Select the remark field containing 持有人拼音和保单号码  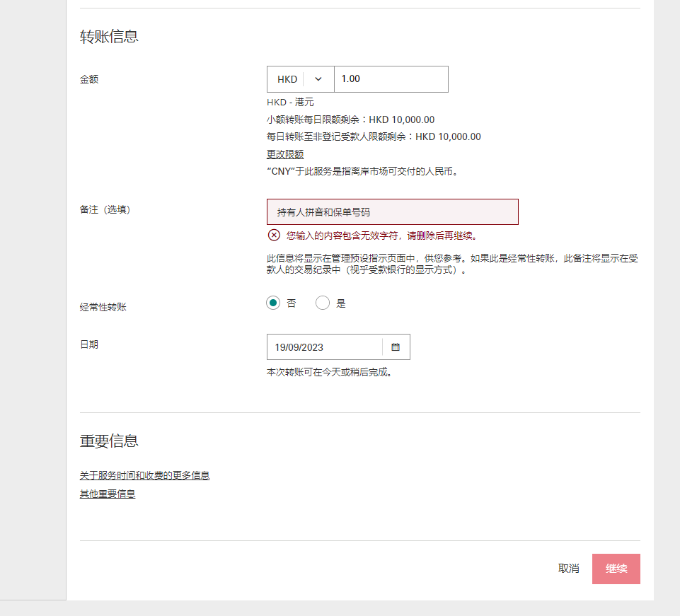pyautogui.click(x=392, y=211)
